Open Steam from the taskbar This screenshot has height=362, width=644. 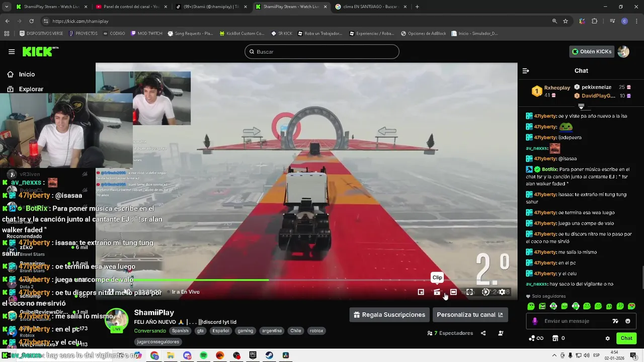tap(269, 355)
